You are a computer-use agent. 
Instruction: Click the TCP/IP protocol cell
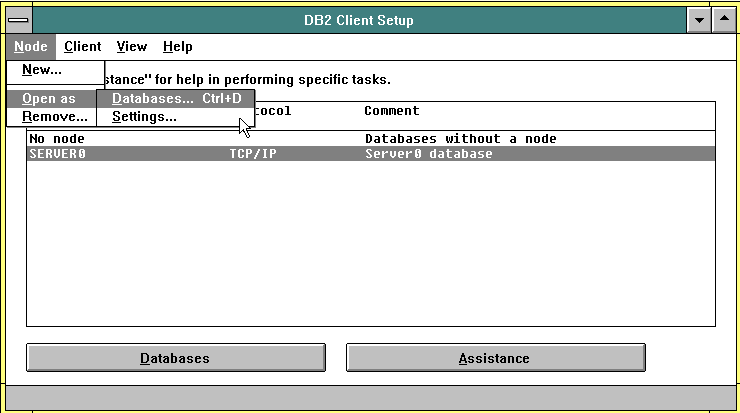click(x=253, y=154)
